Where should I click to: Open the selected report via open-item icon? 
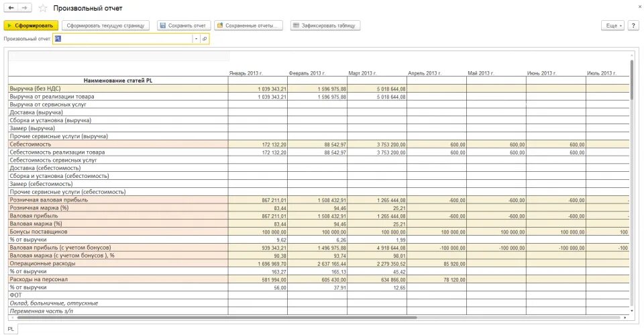205,39
